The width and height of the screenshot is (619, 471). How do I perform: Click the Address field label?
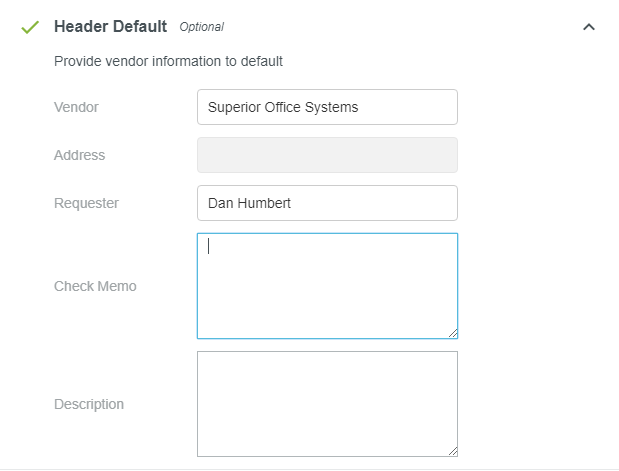tap(79, 155)
